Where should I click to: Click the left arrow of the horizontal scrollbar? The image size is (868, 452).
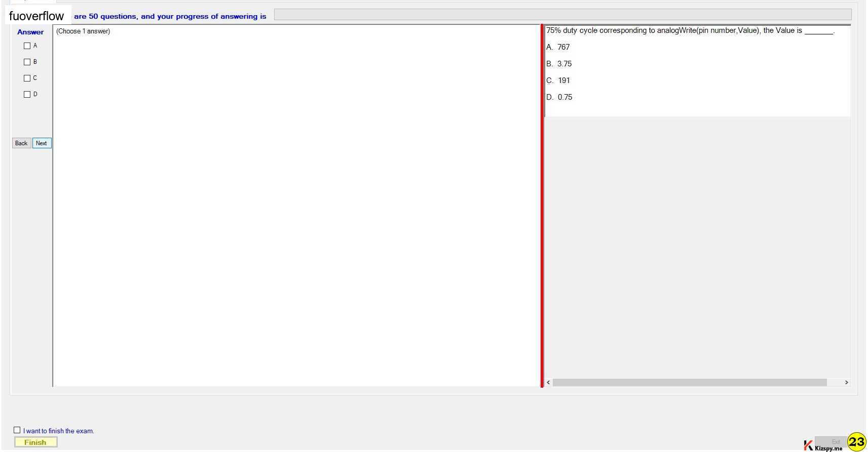pos(548,383)
